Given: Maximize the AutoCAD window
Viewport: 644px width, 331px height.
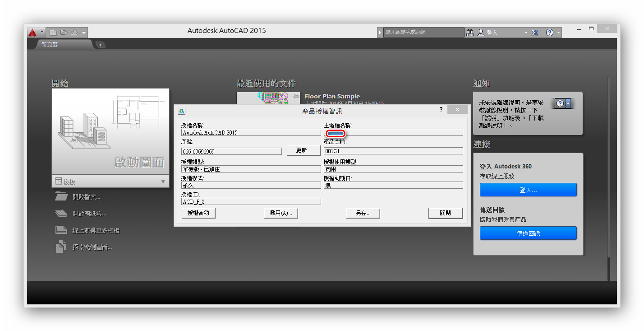Looking at the screenshot, I should point(591,29).
